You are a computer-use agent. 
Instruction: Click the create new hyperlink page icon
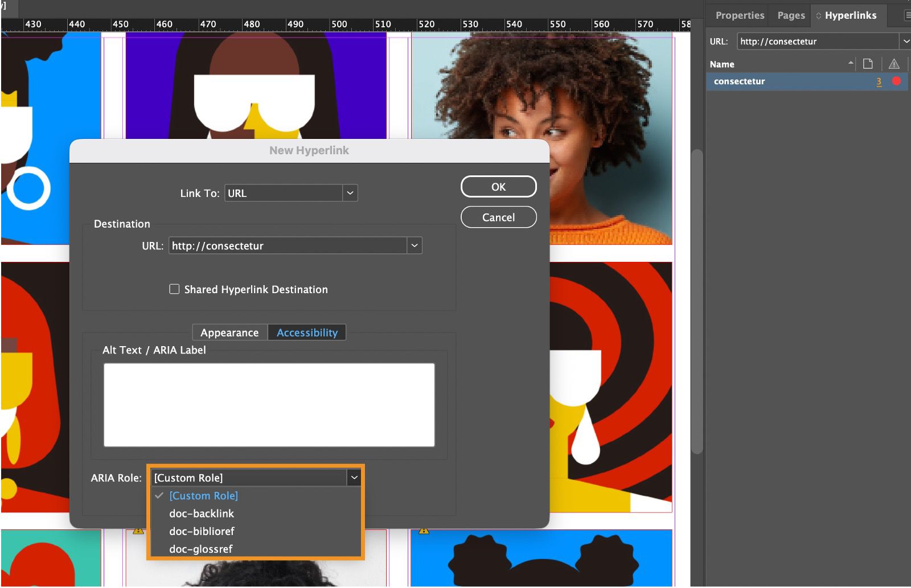point(867,64)
